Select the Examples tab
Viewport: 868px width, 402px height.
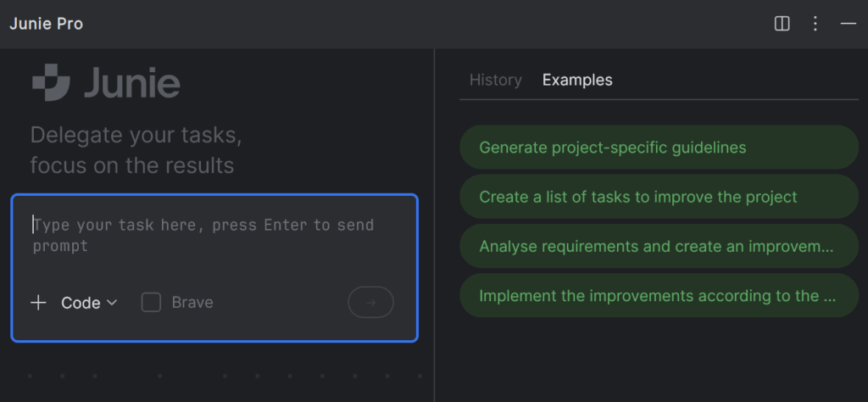577,81
